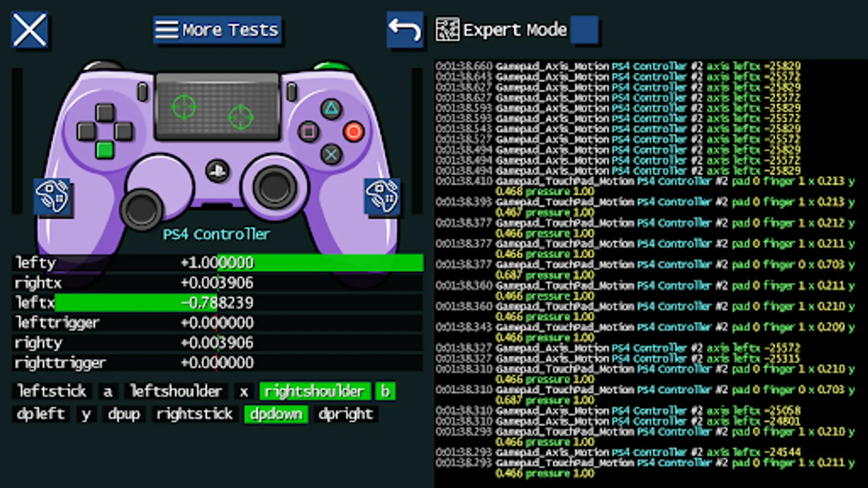
Task: Click the QR-style icon beside Expert Mode
Action: [x=447, y=30]
